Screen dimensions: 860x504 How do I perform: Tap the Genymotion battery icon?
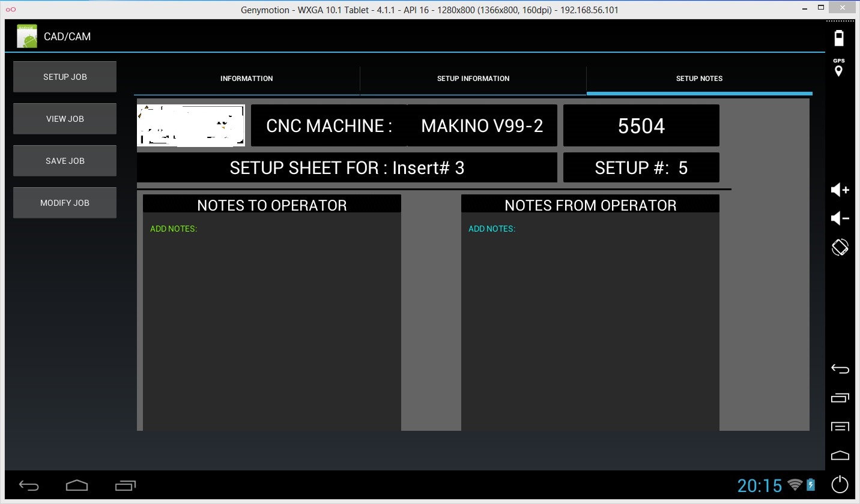(x=839, y=37)
